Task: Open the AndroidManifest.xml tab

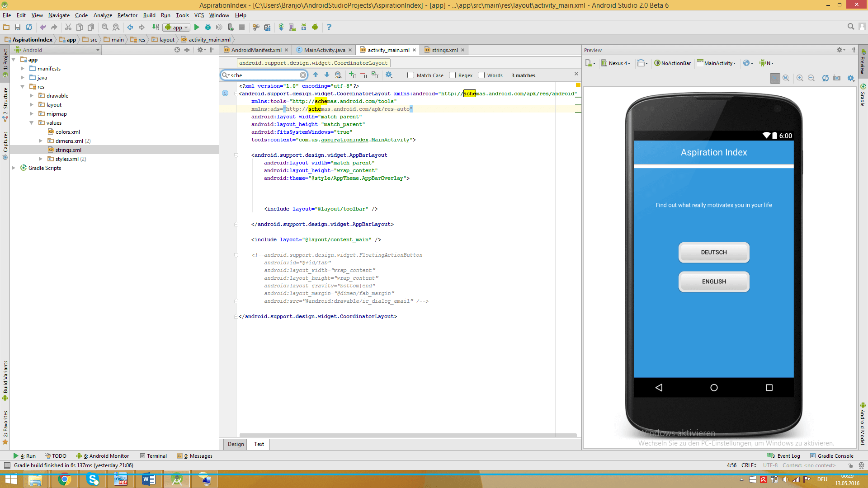Action: click(x=256, y=50)
